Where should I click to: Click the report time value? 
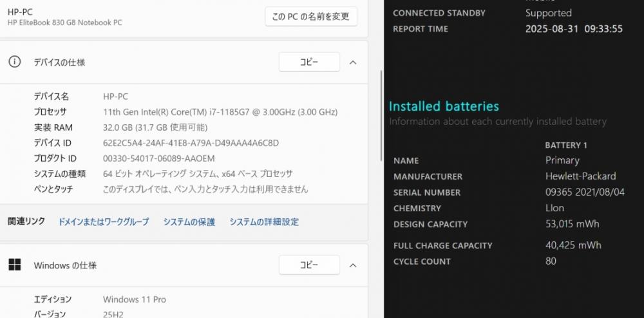574,29
